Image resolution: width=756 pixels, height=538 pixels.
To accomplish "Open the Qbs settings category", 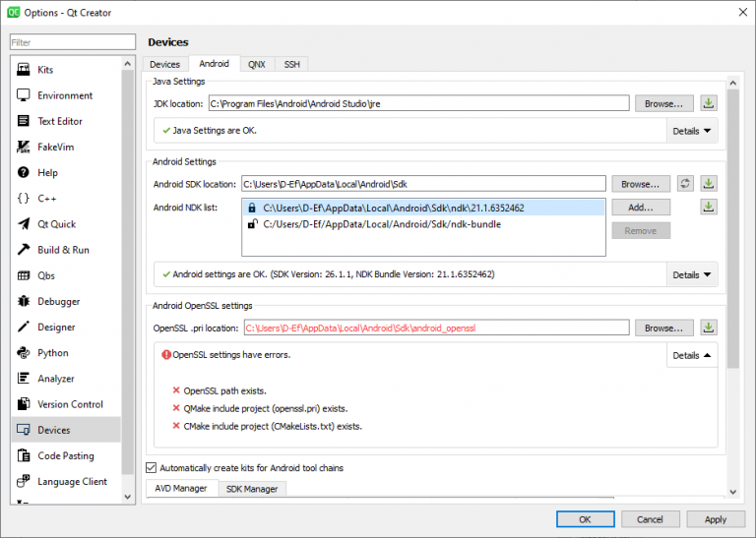I will click(x=66, y=275).
